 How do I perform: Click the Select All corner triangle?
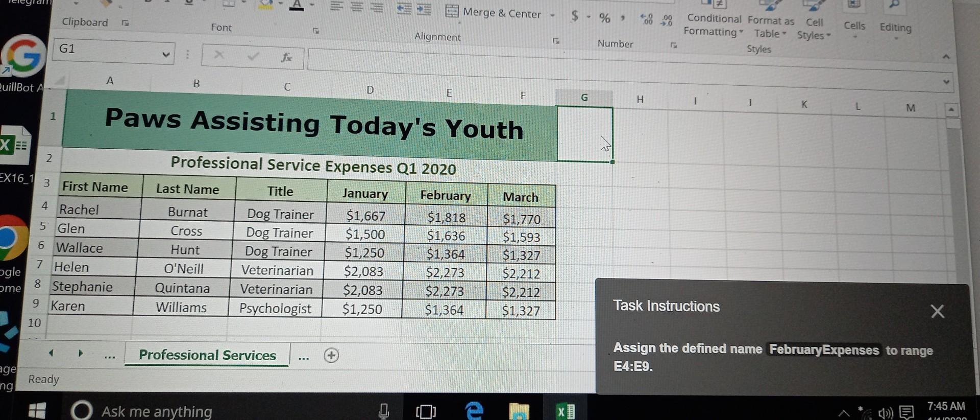pos(60,80)
